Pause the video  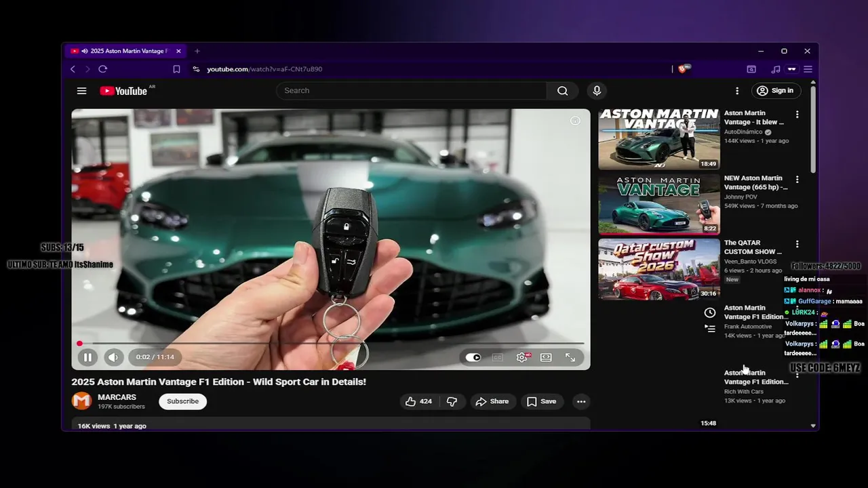click(x=87, y=357)
